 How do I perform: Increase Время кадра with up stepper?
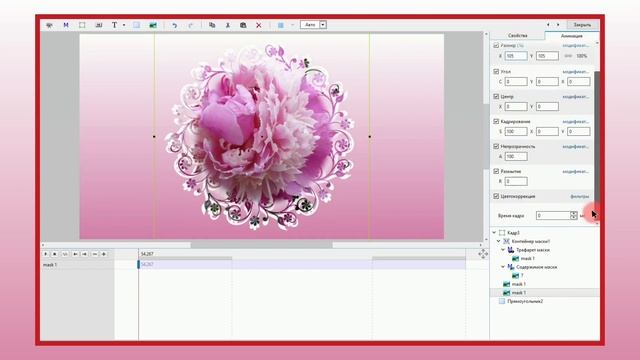[573, 213]
